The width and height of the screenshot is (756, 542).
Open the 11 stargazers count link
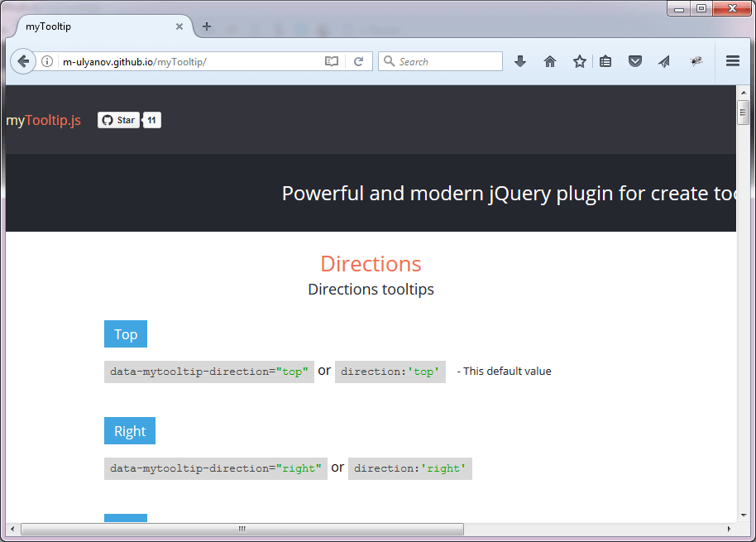click(x=152, y=120)
